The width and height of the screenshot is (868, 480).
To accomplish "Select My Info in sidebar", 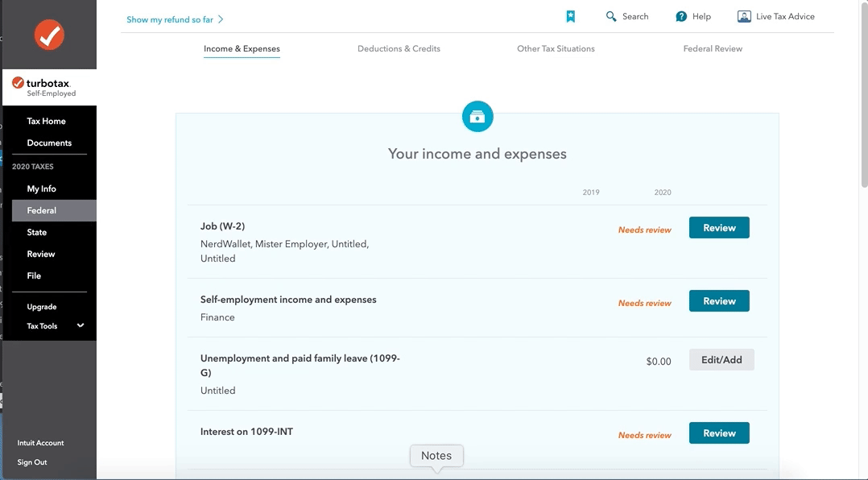I will tap(42, 188).
